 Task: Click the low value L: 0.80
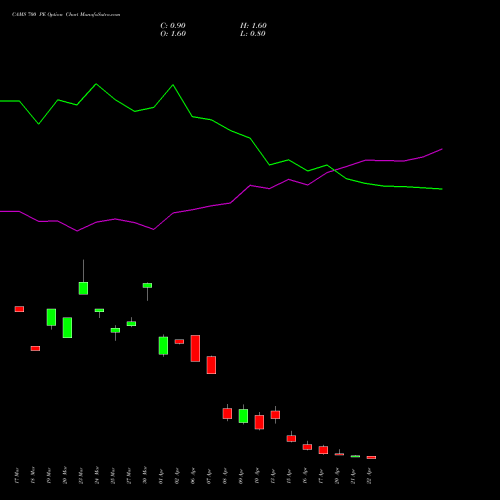(253, 34)
